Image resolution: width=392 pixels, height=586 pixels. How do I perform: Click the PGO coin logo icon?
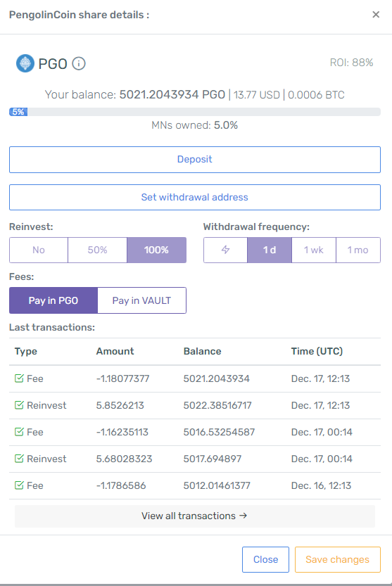pyautogui.click(x=25, y=63)
